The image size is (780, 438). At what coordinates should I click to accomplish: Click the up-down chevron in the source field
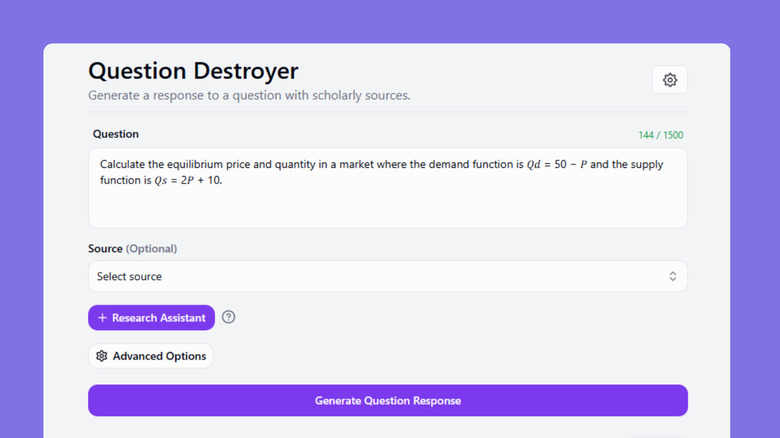click(x=672, y=276)
